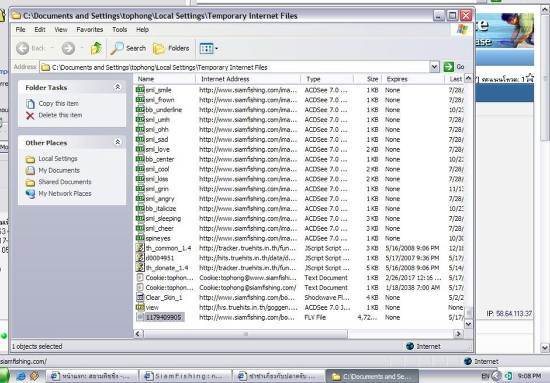550x383 pixels.
Task: Click the horizontal scrollbar left arrow
Action: [x=138, y=334]
